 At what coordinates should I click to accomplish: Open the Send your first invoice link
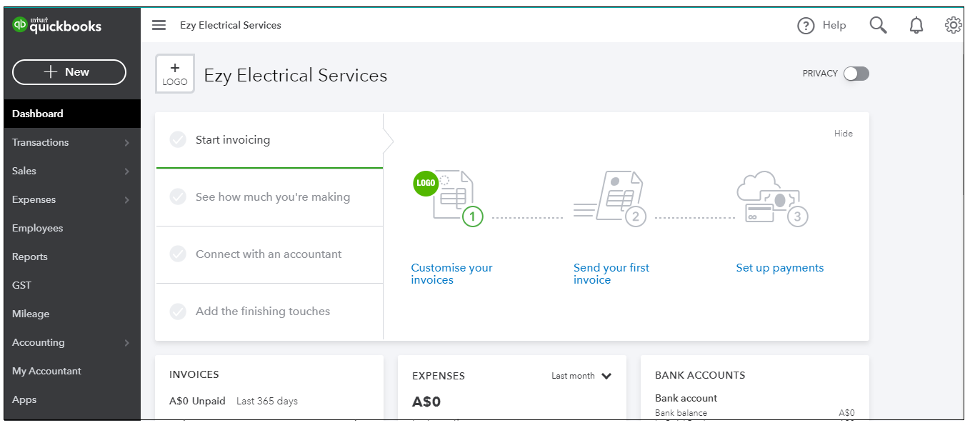pyautogui.click(x=611, y=274)
